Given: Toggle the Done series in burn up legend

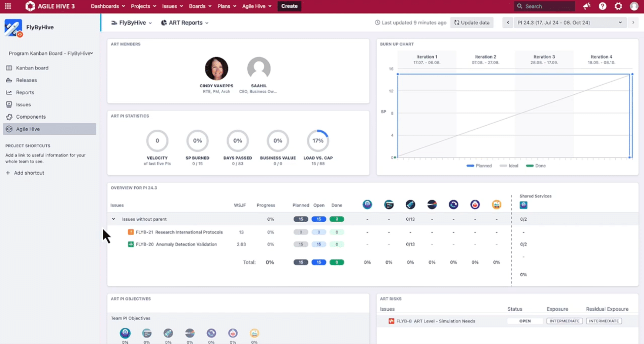Looking at the screenshot, I should [536, 166].
